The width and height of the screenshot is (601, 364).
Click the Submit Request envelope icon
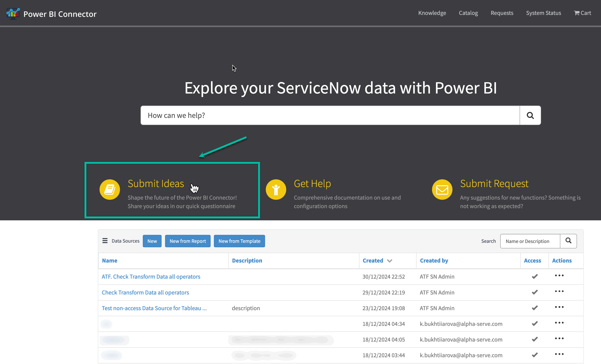[x=442, y=189]
